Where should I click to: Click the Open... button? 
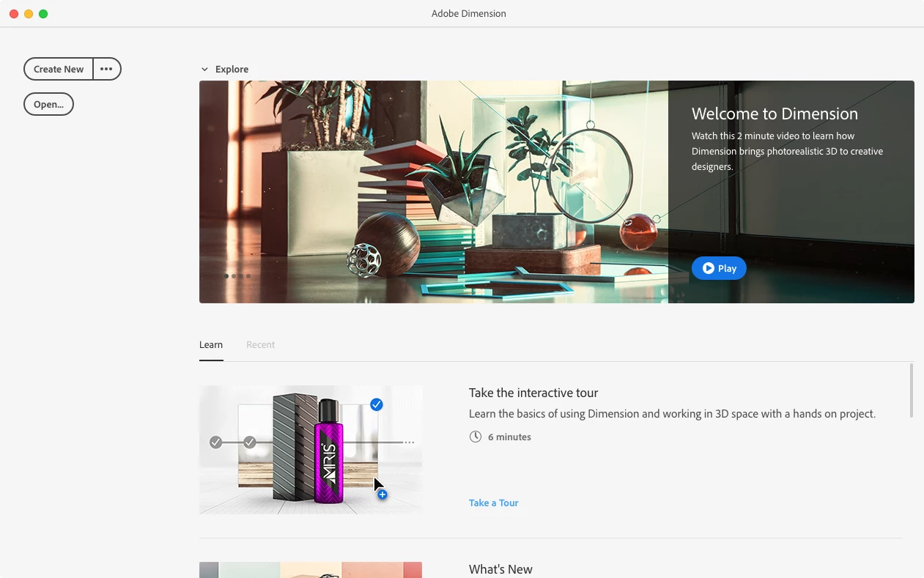pyautogui.click(x=48, y=104)
